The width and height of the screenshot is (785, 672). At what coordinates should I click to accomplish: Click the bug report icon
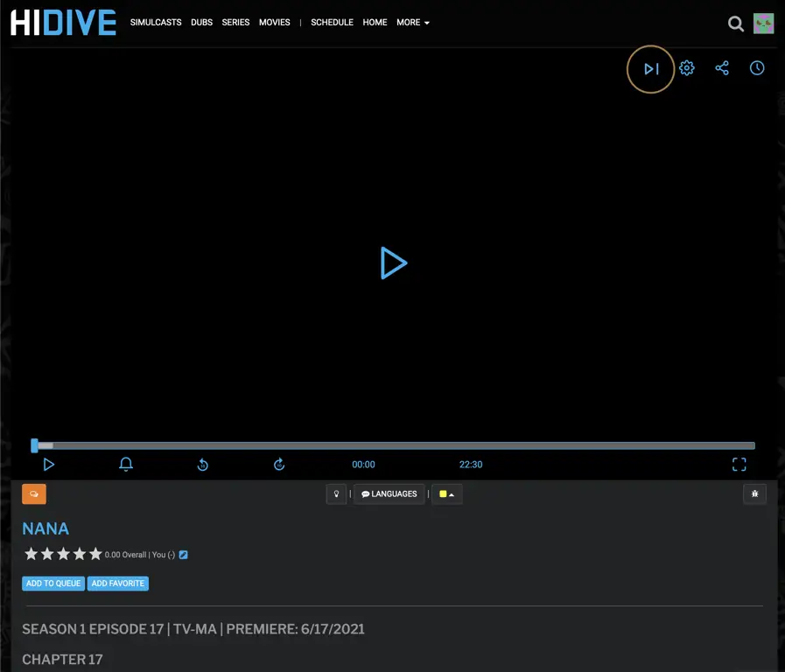click(754, 493)
